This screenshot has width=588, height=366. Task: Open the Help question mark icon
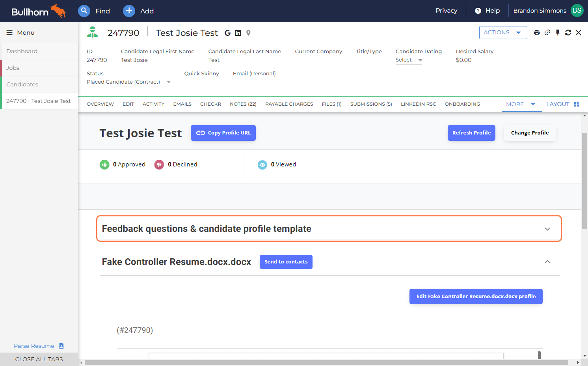click(x=478, y=11)
